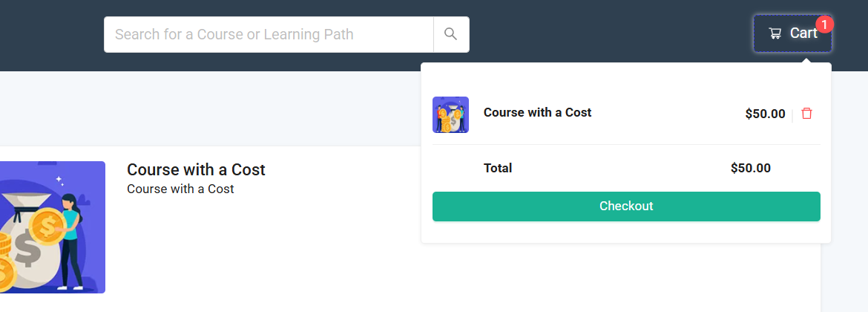
Task: Focus the course search input field
Action: tap(269, 34)
